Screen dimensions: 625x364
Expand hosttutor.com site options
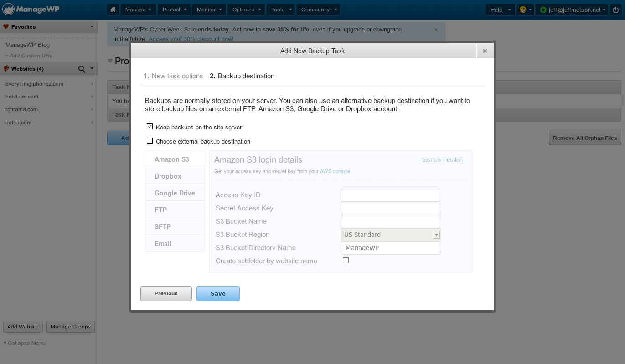(x=92, y=97)
